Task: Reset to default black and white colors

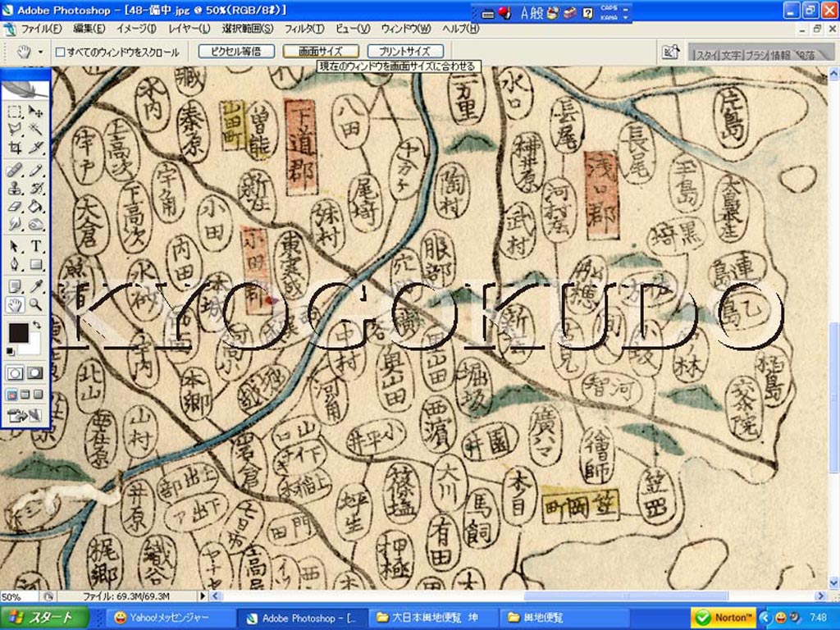Action: click(11, 351)
